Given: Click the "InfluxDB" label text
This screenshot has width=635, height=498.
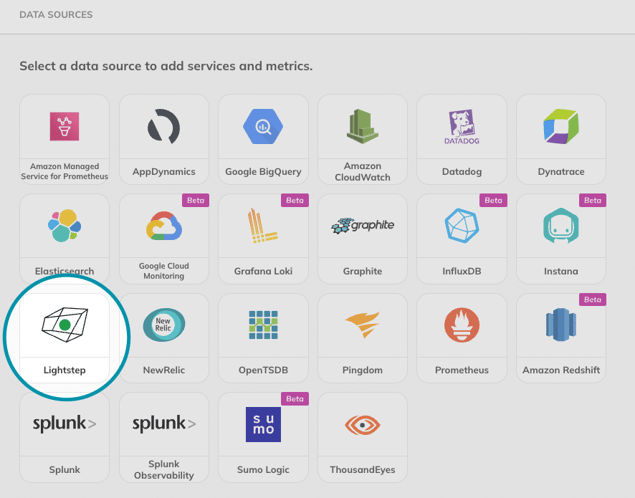Looking at the screenshot, I should 462,271.
